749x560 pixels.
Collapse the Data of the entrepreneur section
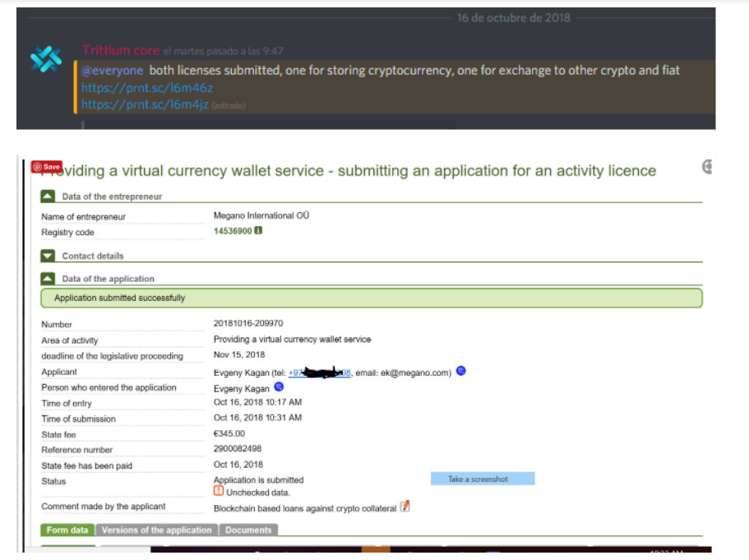point(48,196)
